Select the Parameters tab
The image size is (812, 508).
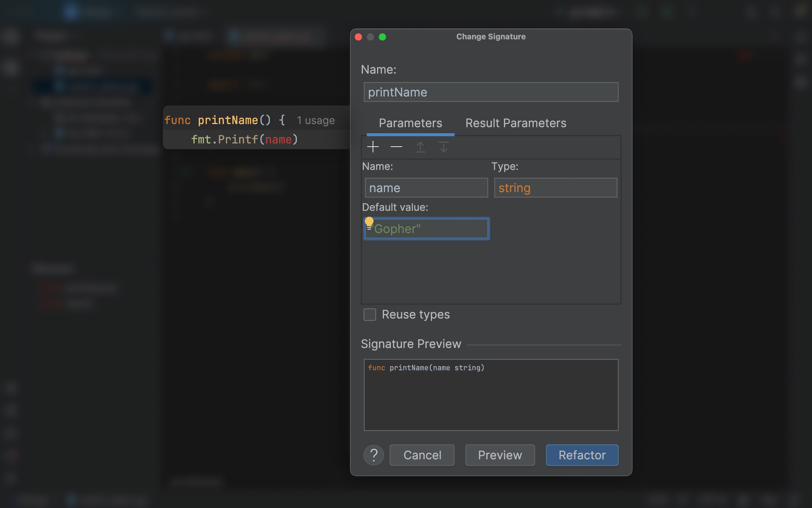[410, 123]
